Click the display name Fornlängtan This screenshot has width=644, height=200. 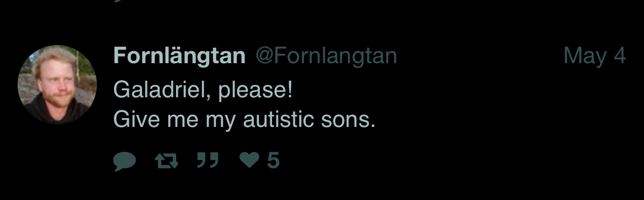tap(179, 55)
